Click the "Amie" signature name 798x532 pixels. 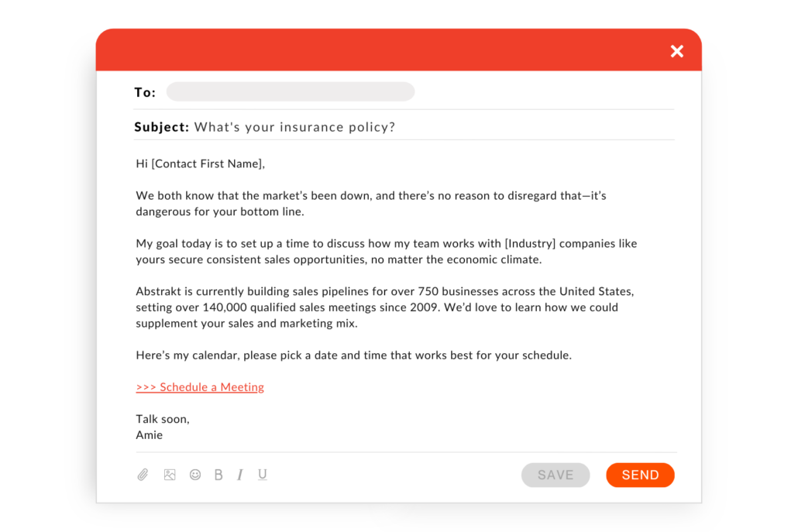[x=150, y=434]
